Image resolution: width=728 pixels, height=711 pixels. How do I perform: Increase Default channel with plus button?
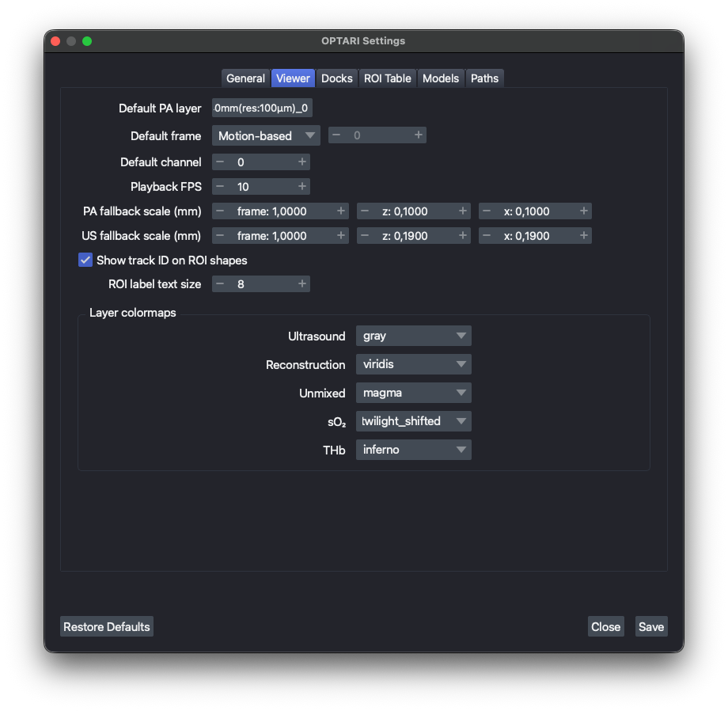(301, 162)
